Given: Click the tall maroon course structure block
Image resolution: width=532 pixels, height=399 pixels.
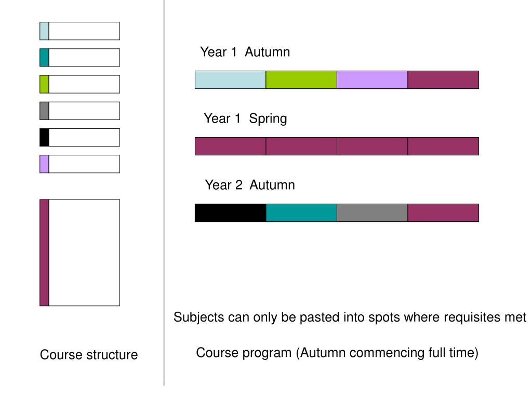Looking at the screenshot, I should [79, 252].
